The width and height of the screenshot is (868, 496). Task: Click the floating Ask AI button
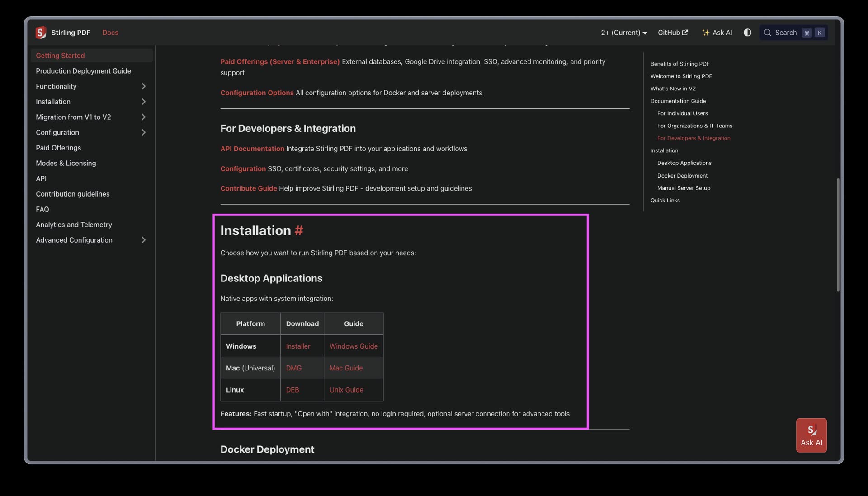coord(811,435)
